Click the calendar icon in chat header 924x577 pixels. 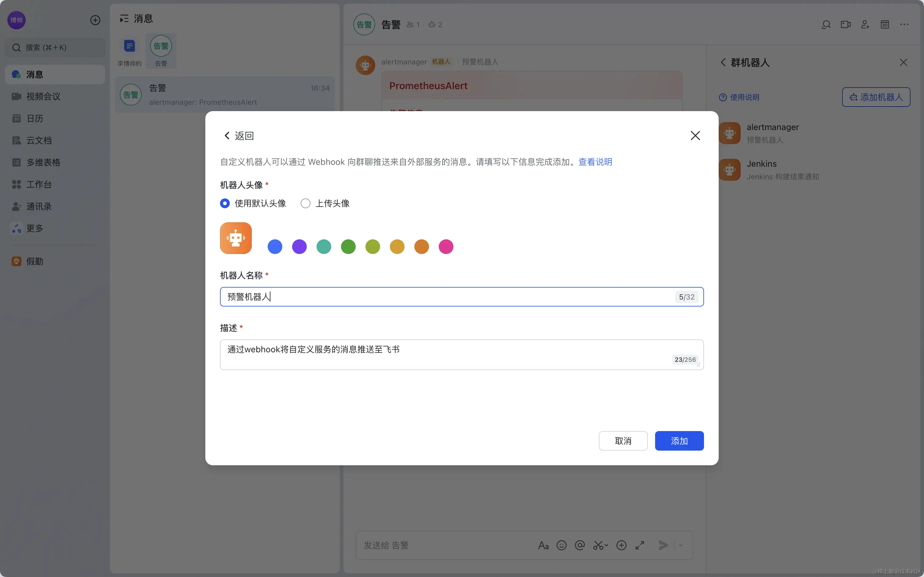tap(885, 24)
